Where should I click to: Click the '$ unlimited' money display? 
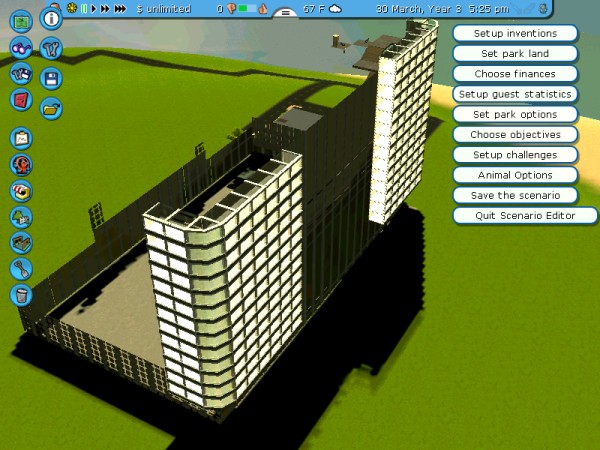164,9
